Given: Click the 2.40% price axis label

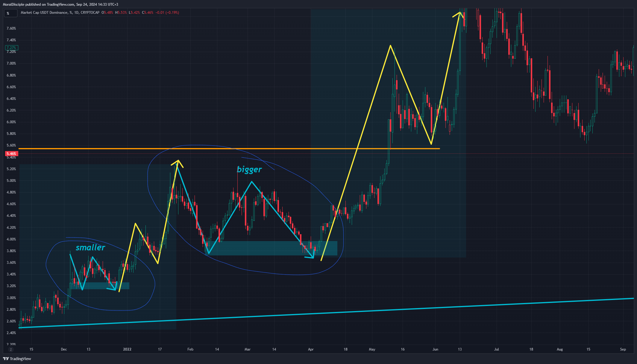Looking at the screenshot, I should tap(11, 333).
